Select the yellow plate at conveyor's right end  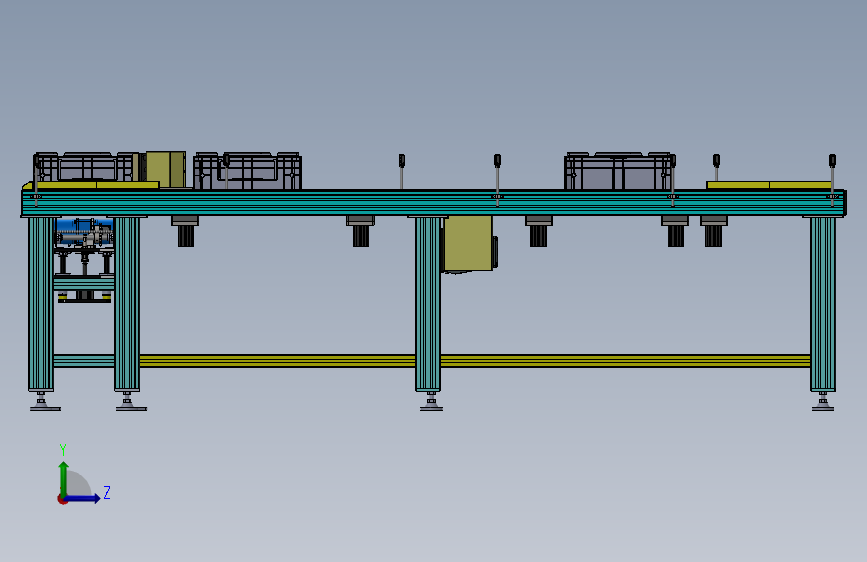(x=769, y=185)
